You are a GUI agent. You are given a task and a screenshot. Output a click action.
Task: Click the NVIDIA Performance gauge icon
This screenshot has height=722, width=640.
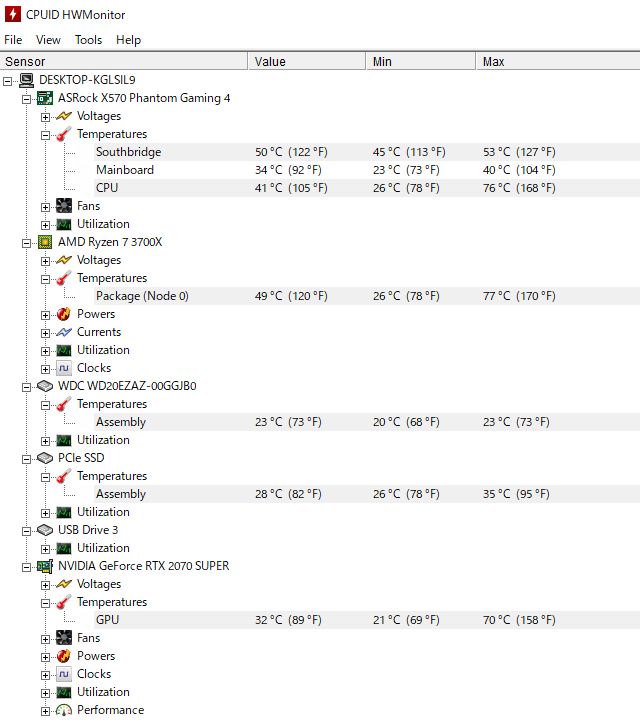tap(64, 710)
